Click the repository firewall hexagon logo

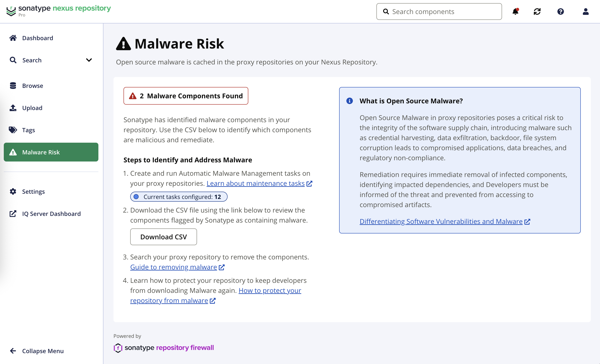coord(118,348)
